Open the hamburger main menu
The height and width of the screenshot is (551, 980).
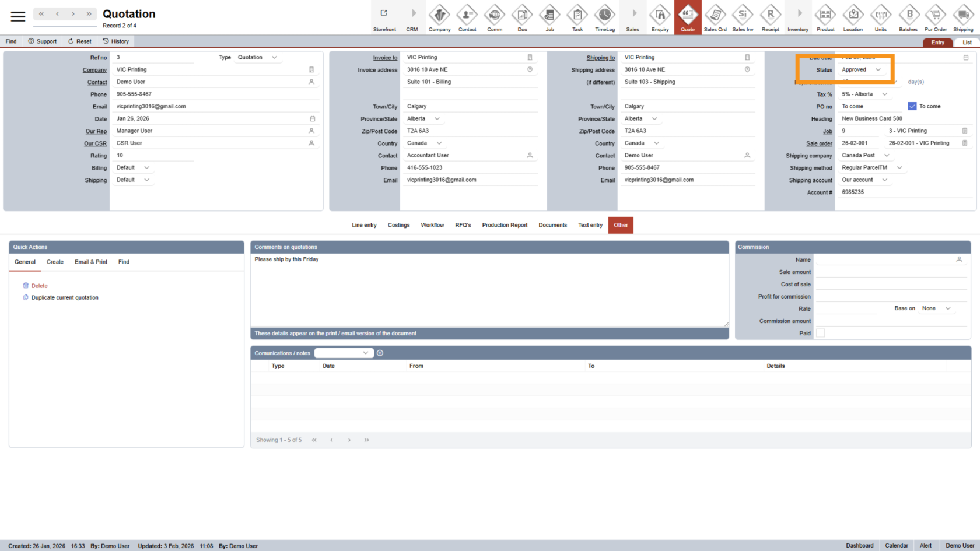pyautogui.click(x=18, y=17)
